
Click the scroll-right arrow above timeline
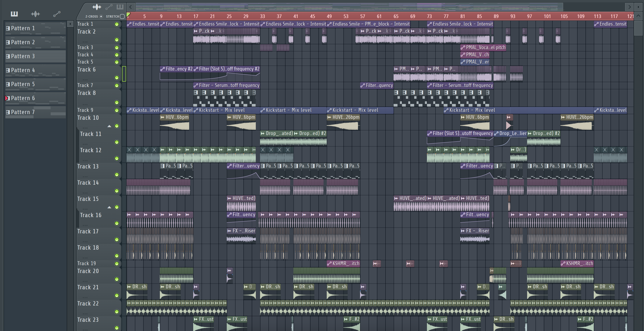(x=629, y=7)
